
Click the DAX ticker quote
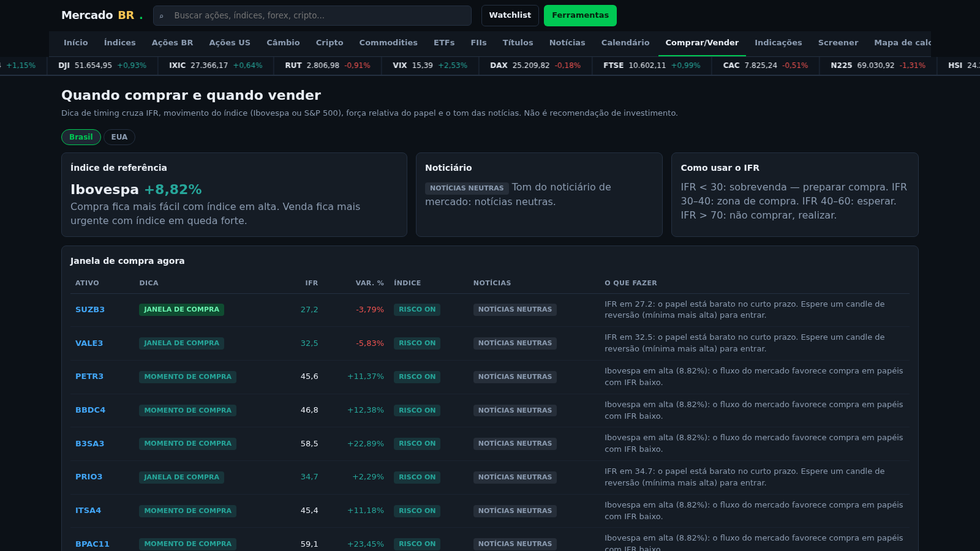click(x=535, y=66)
